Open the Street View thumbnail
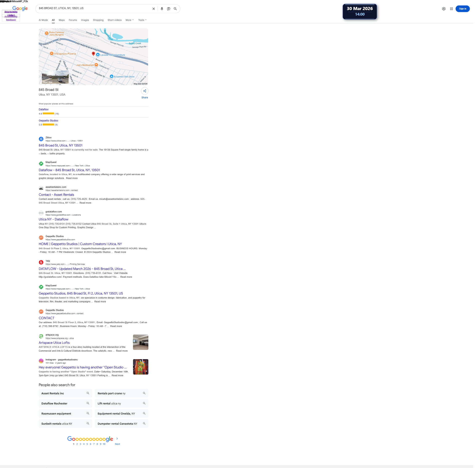 pos(55,77)
